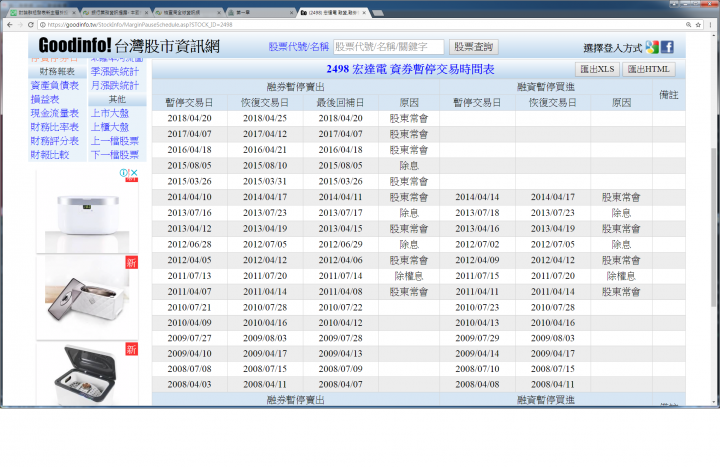Click the 其他 sidebar section header
The height and width of the screenshot is (467, 720).
(117, 99)
